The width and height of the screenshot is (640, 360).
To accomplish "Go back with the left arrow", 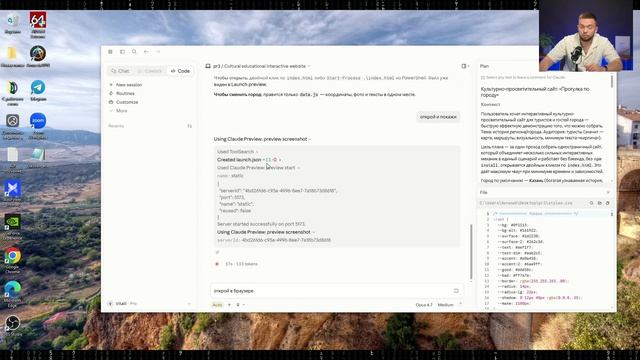I will [146, 52].
